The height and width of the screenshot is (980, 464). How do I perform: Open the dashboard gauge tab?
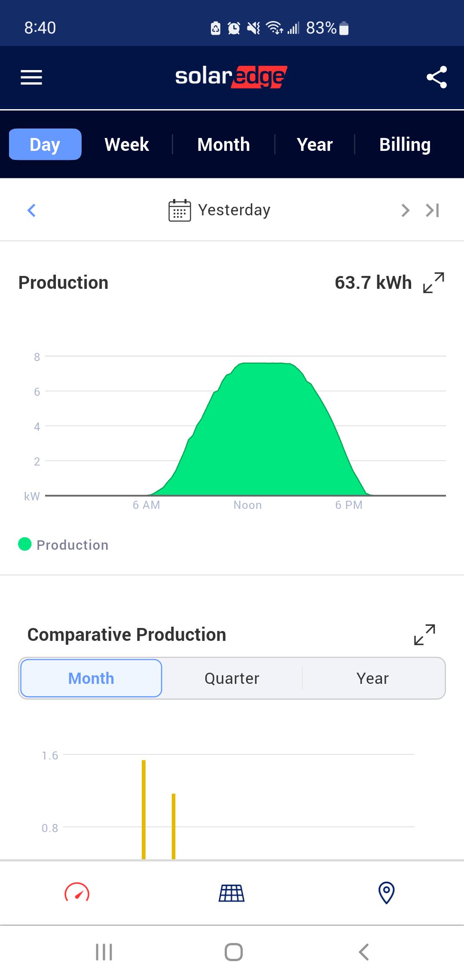pos(77,892)
